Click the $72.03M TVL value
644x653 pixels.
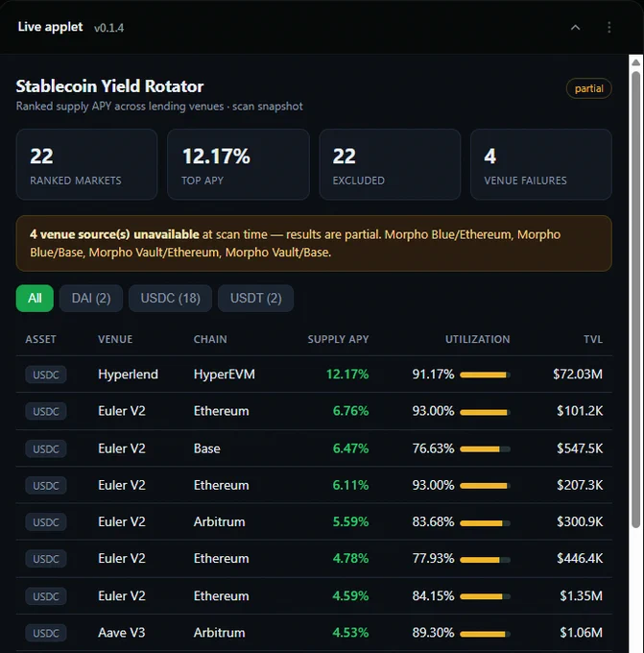(578, 374)
